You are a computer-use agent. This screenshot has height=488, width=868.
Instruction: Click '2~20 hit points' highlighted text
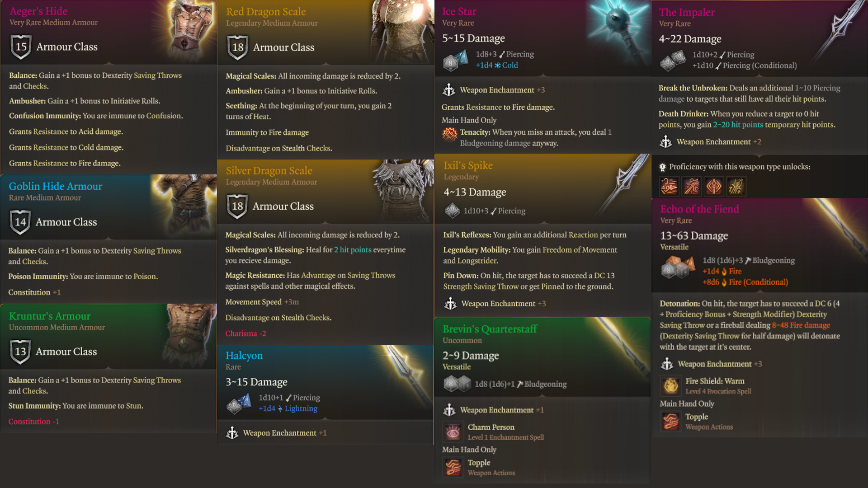point(738,125)
